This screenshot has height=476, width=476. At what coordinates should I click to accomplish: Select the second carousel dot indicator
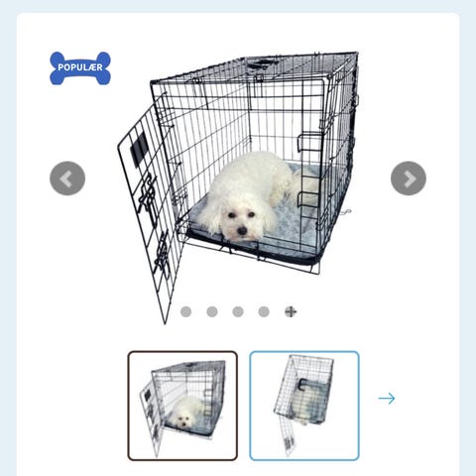212,311
